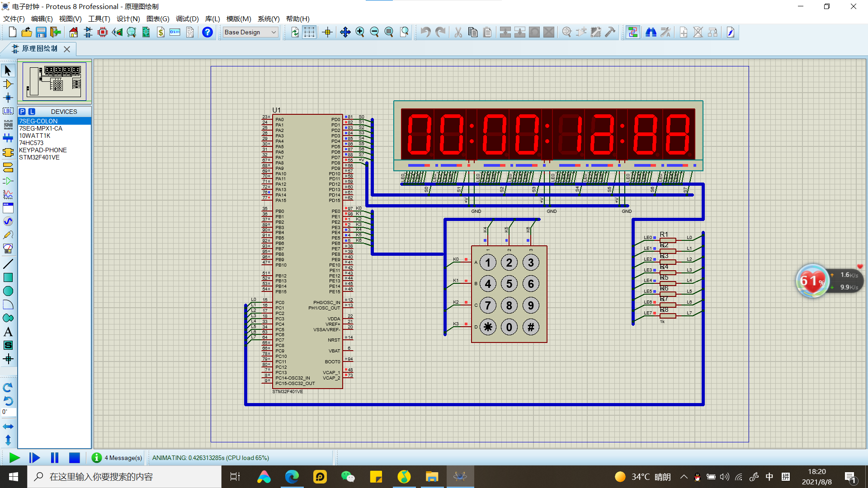Select the Graph mode tool

point(8,195)
